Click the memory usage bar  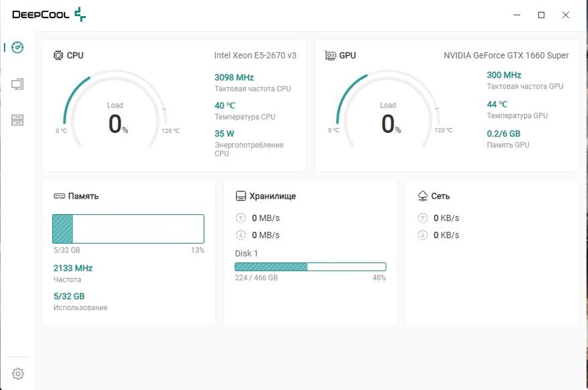point(128,229)
